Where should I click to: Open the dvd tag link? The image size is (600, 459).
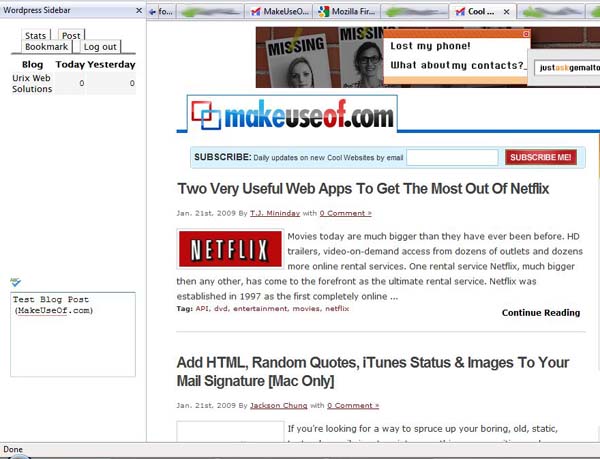click(x=221, y=308)
